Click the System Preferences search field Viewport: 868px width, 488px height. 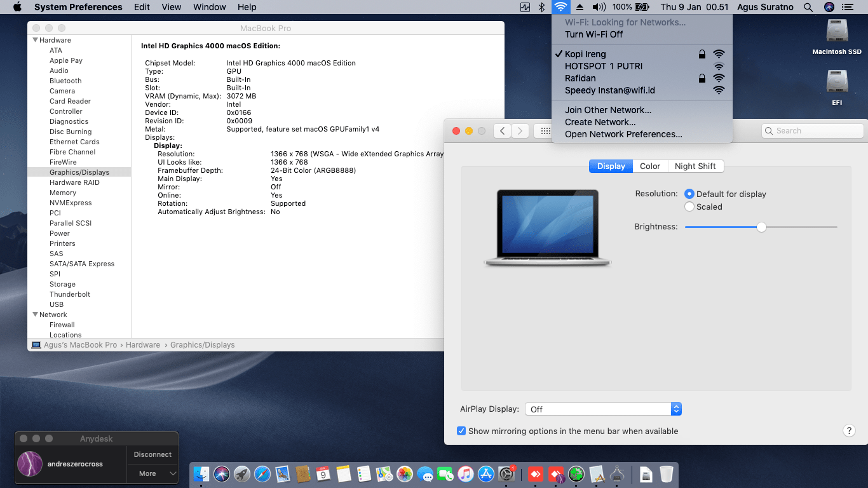812,131
